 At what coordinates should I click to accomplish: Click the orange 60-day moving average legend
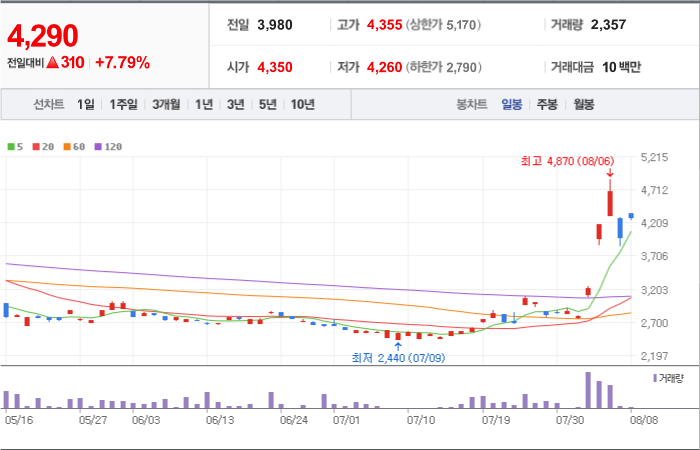tap(74, 146)
